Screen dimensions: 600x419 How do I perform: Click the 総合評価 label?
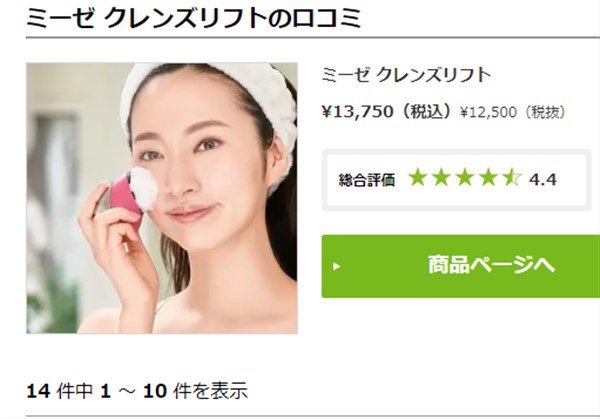367,179
